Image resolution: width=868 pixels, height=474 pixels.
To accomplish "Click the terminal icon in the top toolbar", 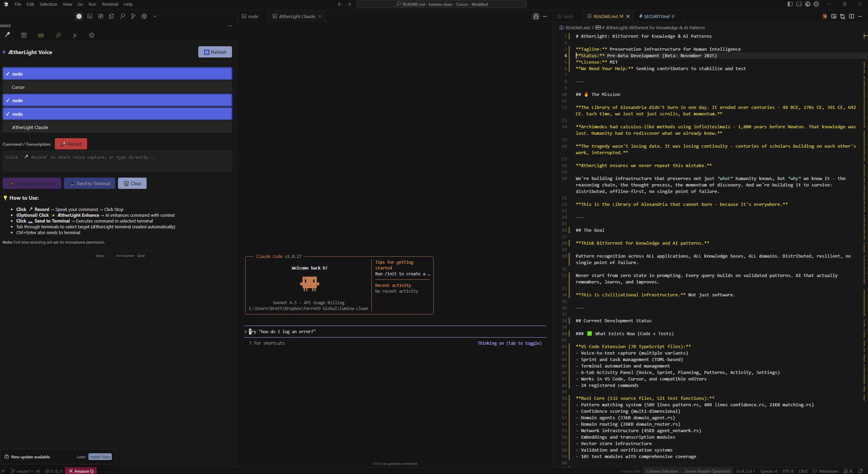I will pos(89,16).
